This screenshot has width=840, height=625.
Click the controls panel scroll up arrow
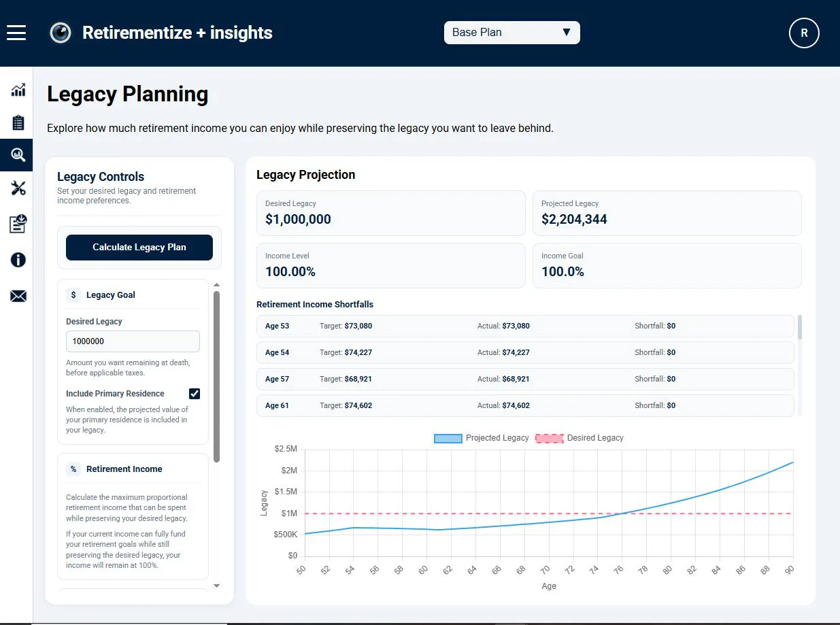click(217, 285)
